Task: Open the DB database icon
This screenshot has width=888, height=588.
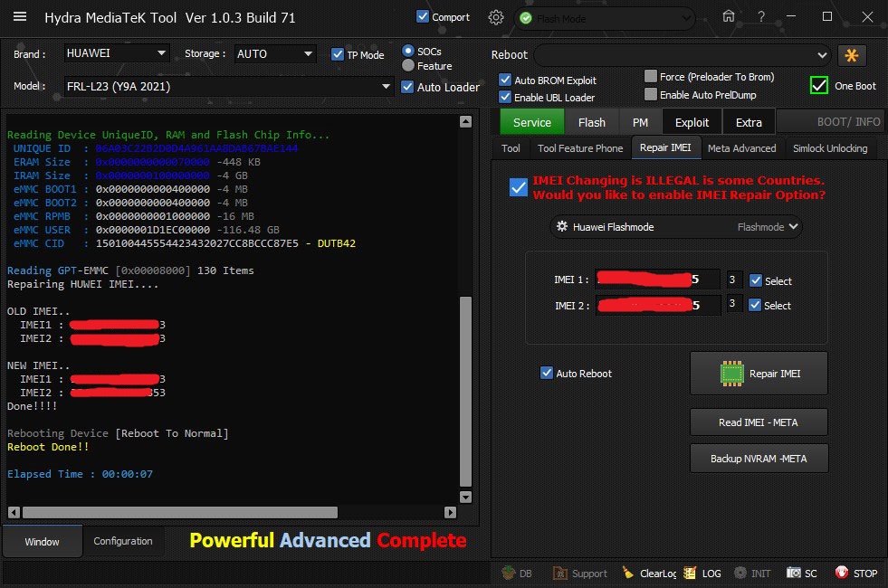Action: (509, 573)
